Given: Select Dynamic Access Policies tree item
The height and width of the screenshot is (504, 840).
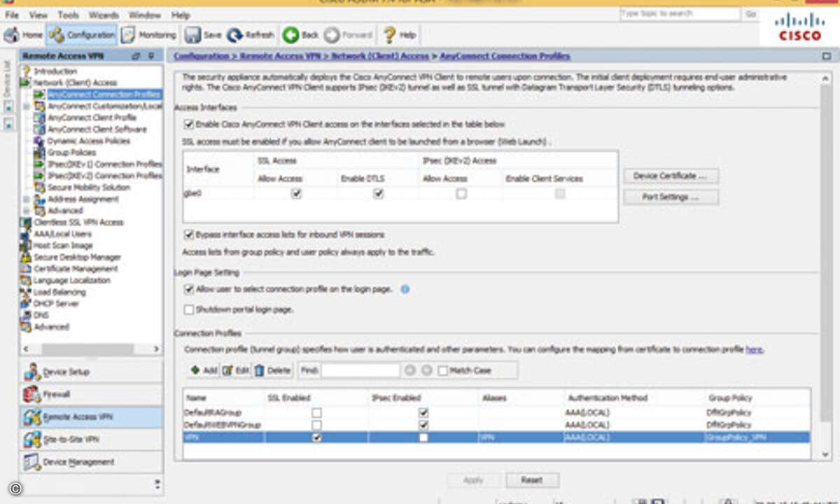Looking at the screenshot, I should 88,141.
